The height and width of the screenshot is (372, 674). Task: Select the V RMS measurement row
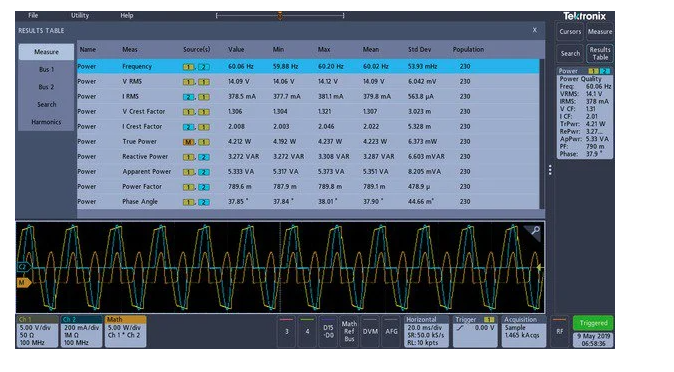(308, 82)
